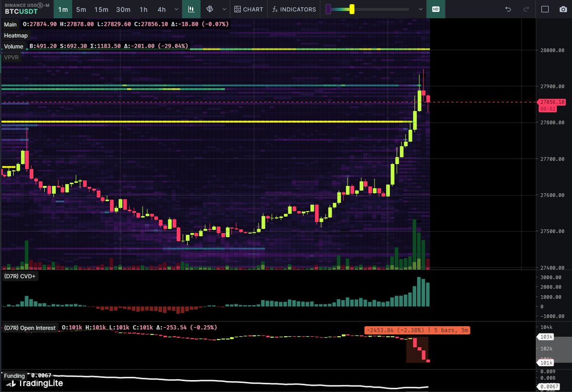Open the CHART settings button
The height and width of the screenshot is (392, 572).
point(248,9)
